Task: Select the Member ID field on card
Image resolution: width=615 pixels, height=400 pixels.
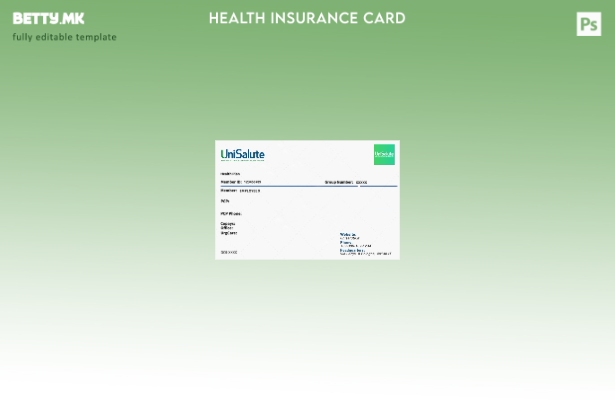Action: (x=241, y=182)
